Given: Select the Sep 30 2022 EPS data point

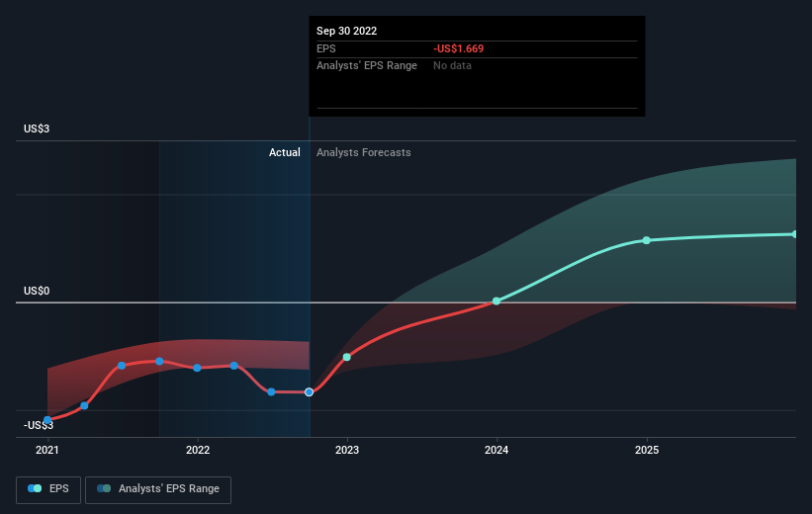Looking at the screenshot, I should (x=309, y=392).
